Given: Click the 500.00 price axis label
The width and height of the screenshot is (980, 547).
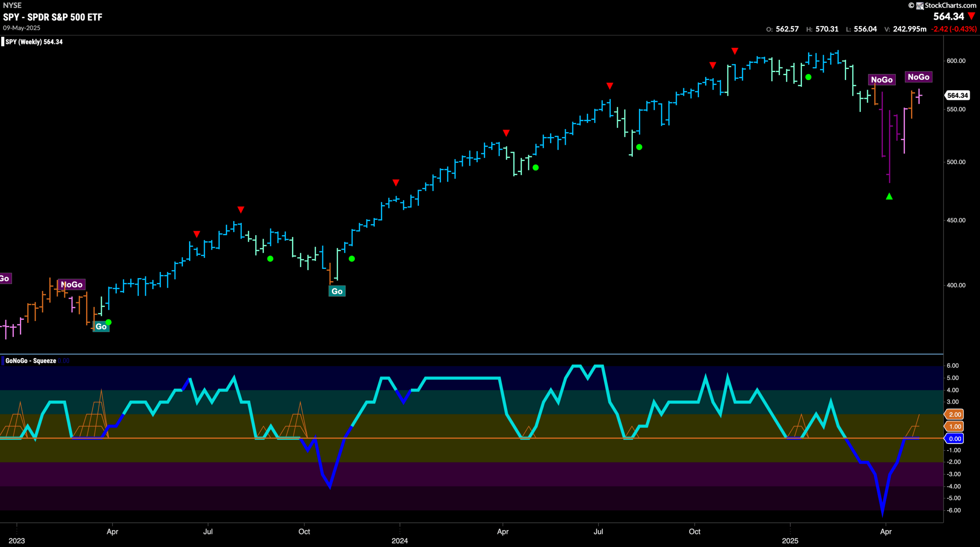Looking at the screenshot, I should (956, 162).
